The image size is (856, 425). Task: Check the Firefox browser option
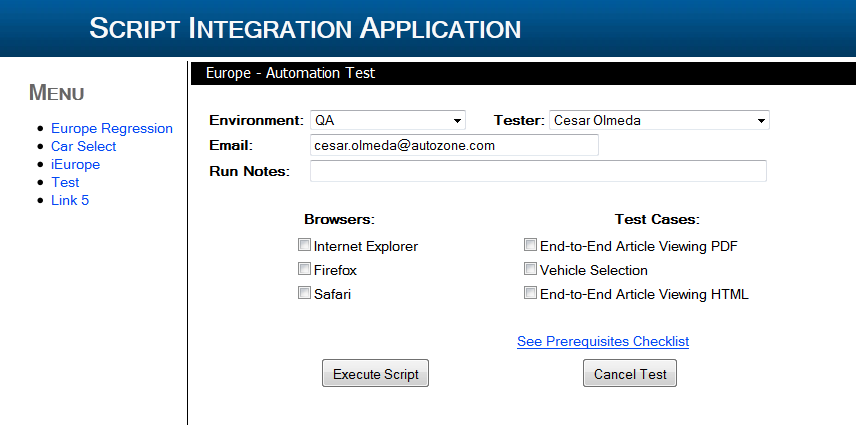point(304,269)
